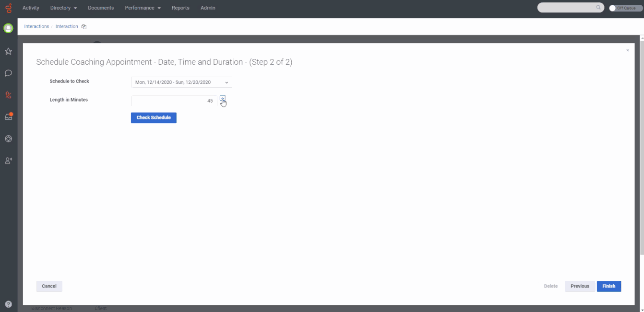Open the Favorites star icon in sidebar

(8, 51)
